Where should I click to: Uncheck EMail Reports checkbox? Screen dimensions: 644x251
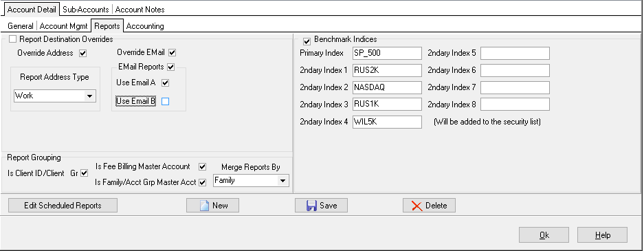click(x=171, y=67)
